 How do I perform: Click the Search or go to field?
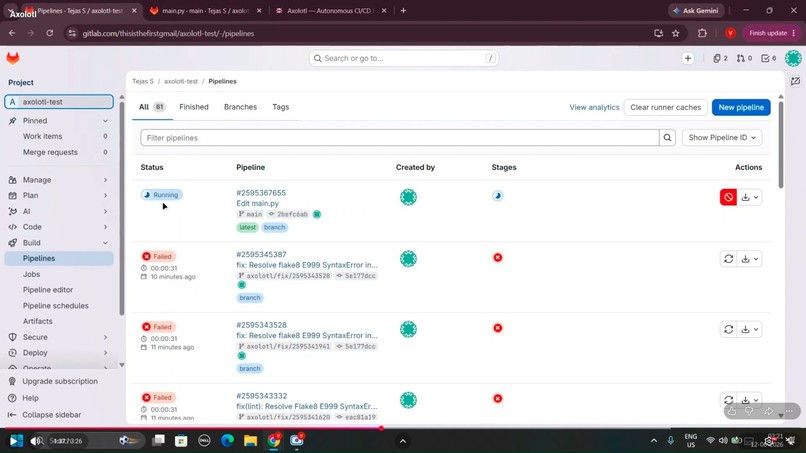[x=404, y=58]
